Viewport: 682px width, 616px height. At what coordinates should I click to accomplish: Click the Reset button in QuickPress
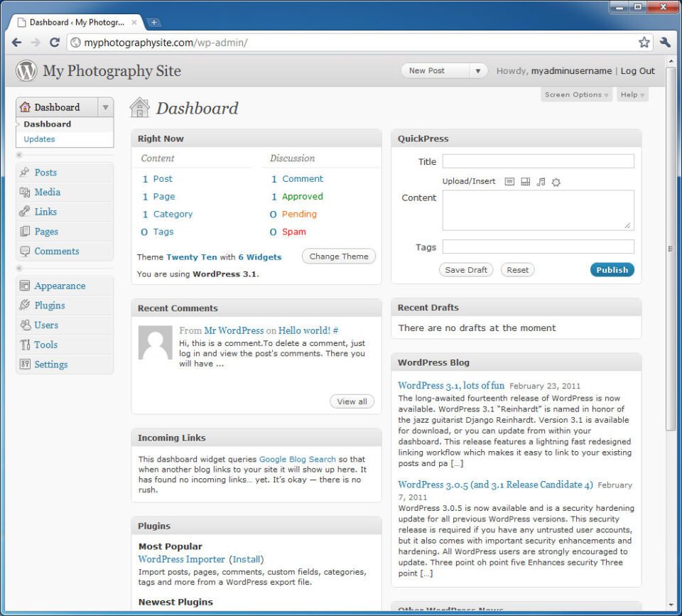point(517,270)
